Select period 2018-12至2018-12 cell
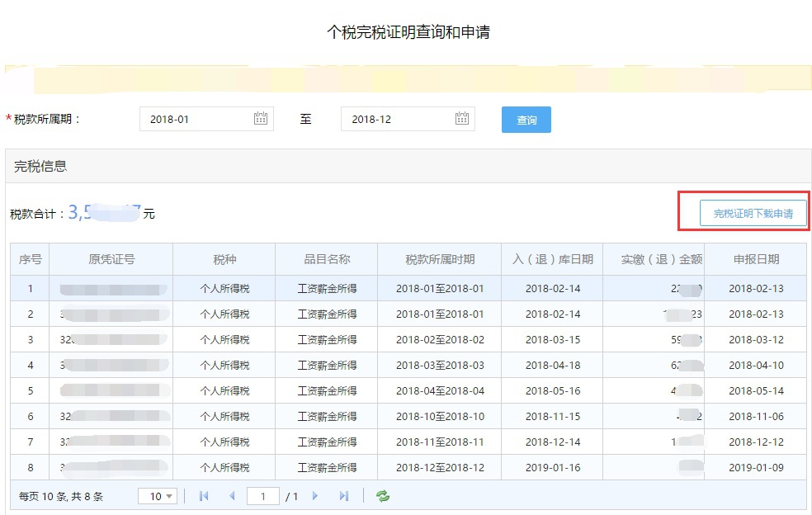The width and height of the screenshot is (812, 515). (x=440, y=467)
